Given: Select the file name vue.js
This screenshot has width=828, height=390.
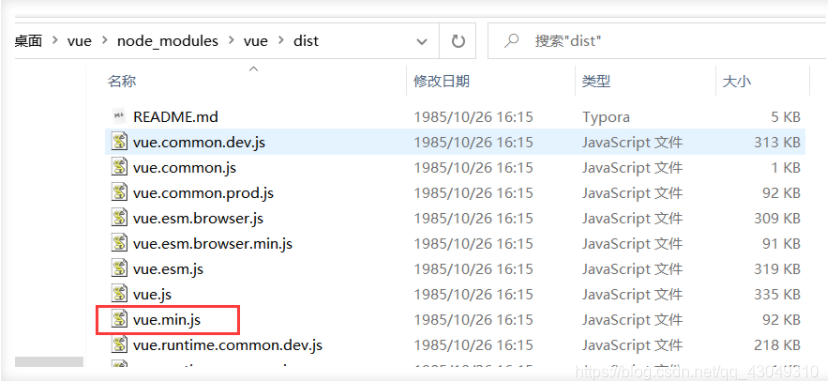Looking at the screenshot, I should [x=152, y=294].
